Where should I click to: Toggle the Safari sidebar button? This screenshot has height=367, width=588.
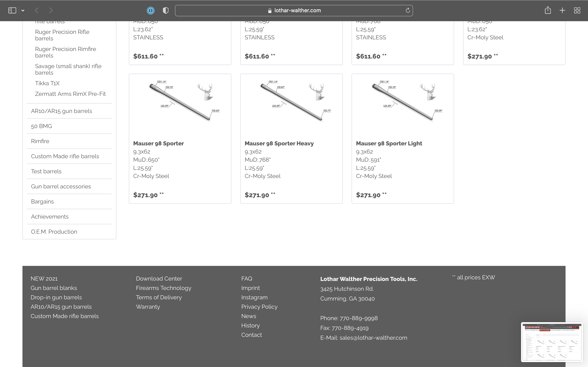[12, 10]
